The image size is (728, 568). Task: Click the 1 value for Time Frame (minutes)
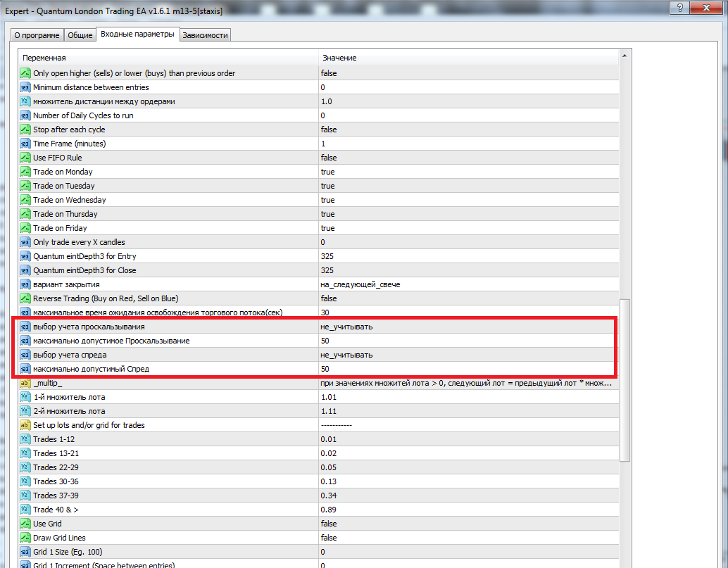323,144
